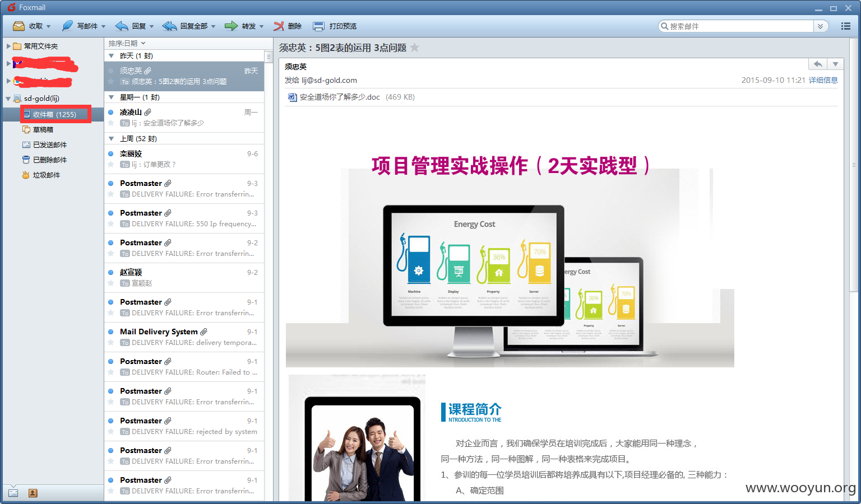Toggle unread dot on 赵宣颖 email
861x504 pixels.
[x=111, y=272]
